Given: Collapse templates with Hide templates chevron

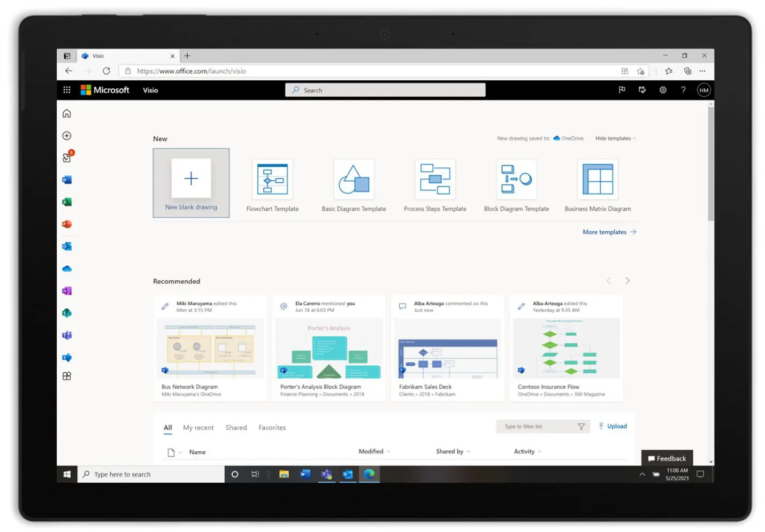Looking at the screenshot, I should click(634, 138).
